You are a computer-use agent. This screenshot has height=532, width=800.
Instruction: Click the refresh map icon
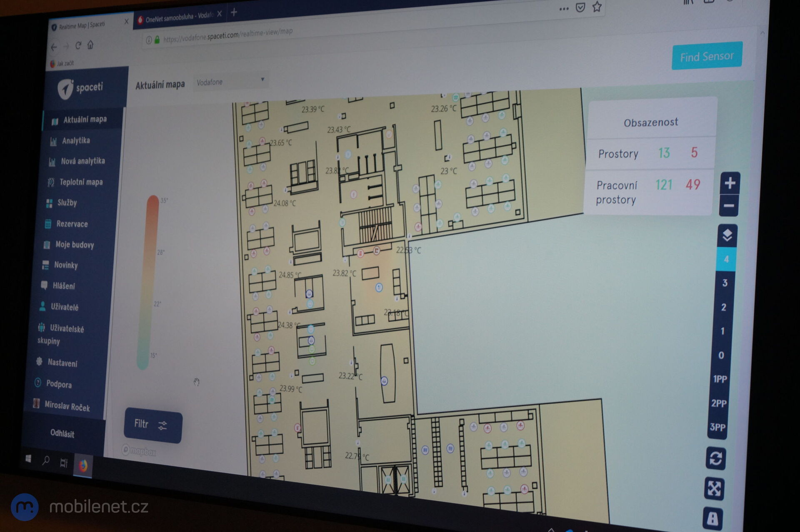pyautogui.click(x=716, y=459)
